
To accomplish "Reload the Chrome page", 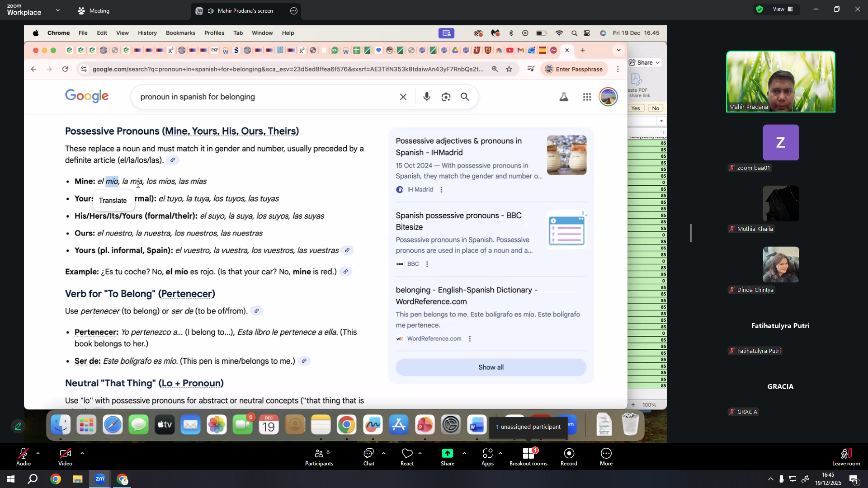I will [x=65, y=69].
